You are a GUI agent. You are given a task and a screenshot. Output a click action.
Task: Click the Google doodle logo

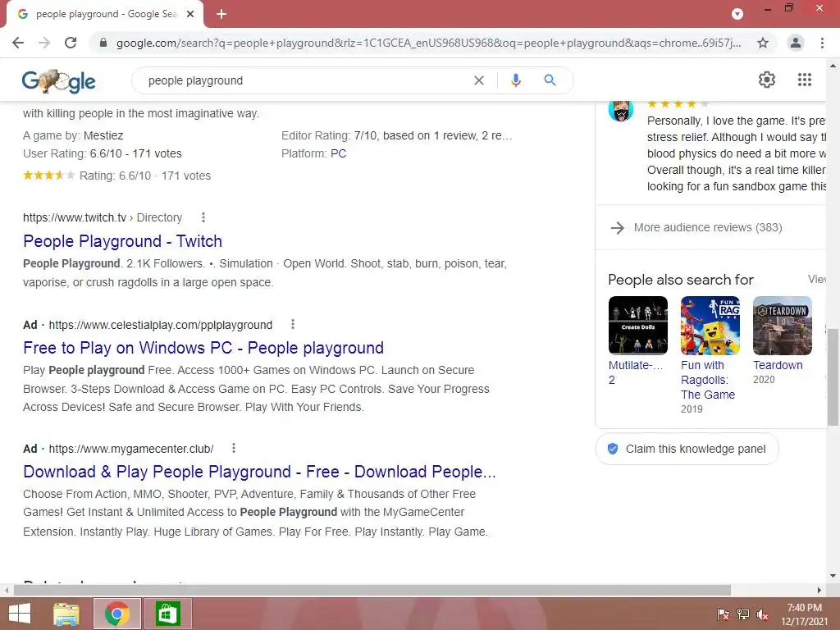[x=58, y=81]
